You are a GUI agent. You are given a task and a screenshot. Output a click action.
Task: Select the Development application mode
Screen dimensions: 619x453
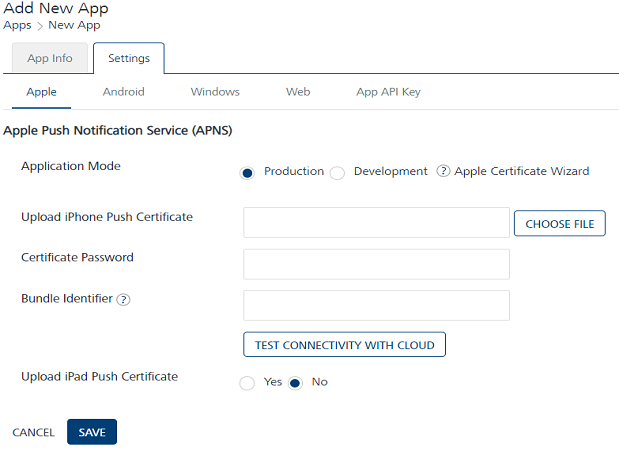(338, 172)
